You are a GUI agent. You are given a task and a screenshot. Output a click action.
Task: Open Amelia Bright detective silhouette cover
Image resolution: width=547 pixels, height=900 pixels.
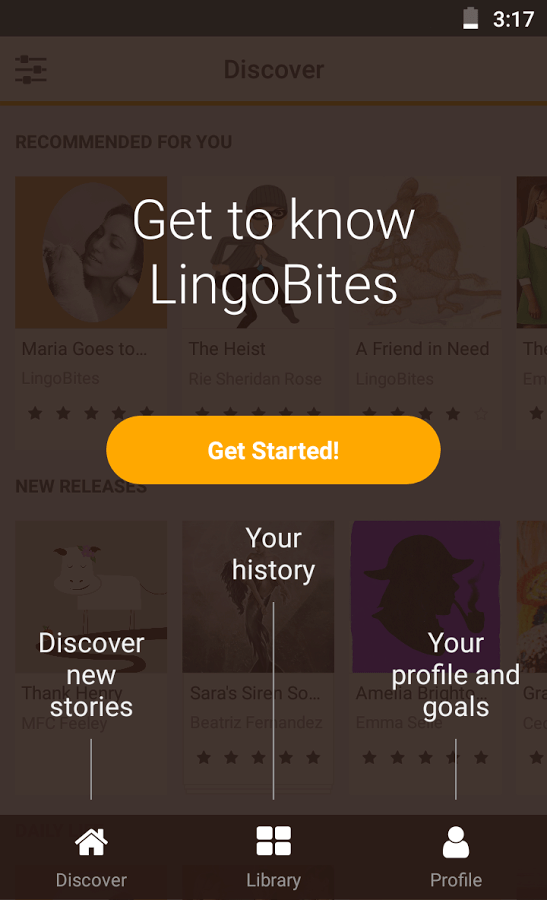[425, 597]
